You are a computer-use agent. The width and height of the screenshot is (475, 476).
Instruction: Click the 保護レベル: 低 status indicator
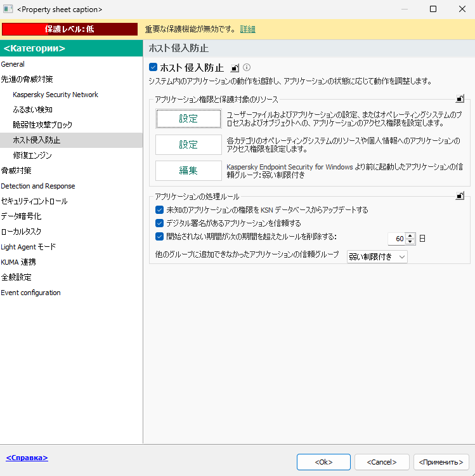(x=70, y=29)
